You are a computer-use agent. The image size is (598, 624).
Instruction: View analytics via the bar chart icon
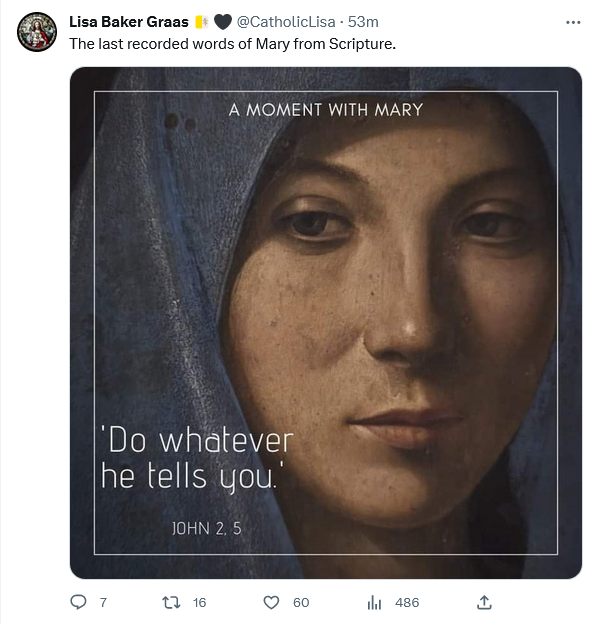coord(374,603)
